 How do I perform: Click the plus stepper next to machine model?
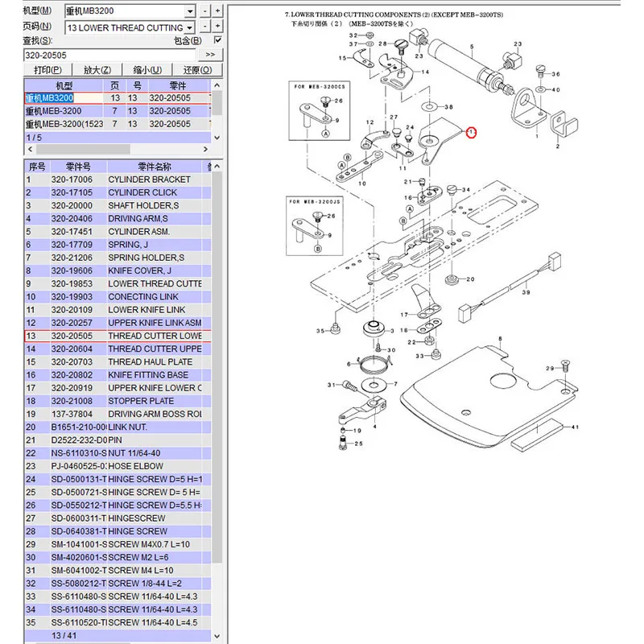[217, 10]
